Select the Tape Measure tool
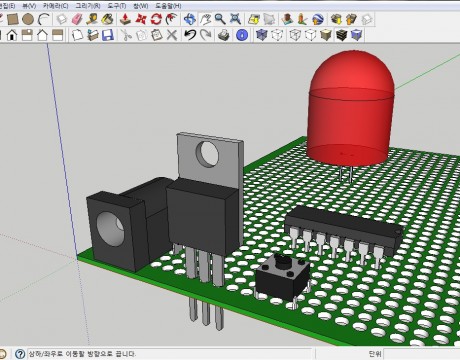 (92, 19)
